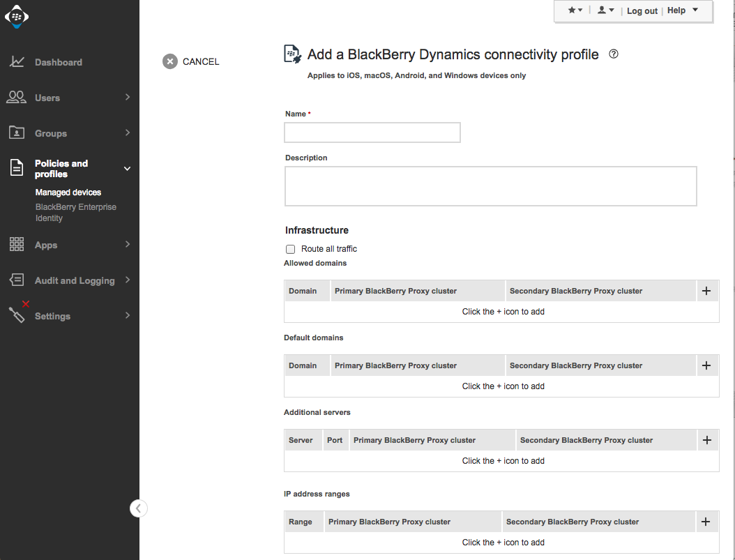Viewport: 735px width, 560px height.
Task: Add an Additional servers row with plus
Action: click(x=706, y=440)
